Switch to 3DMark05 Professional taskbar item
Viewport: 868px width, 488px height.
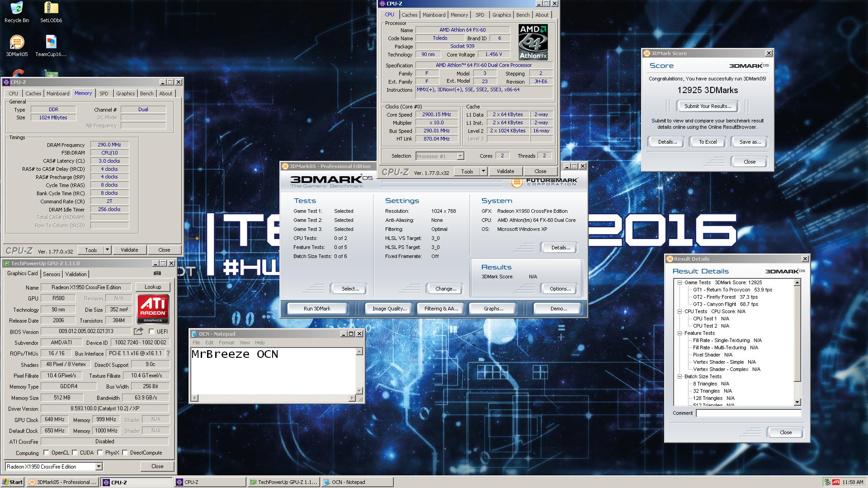pos(62,482)
